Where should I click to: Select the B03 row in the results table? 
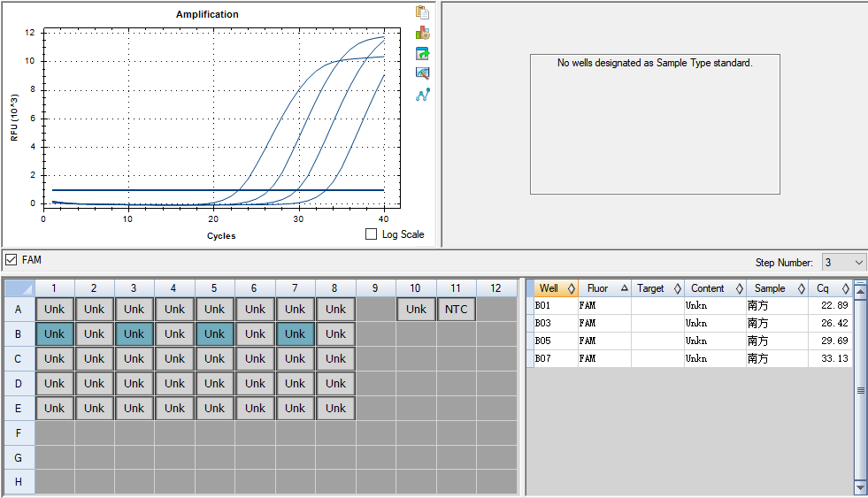point(689,323)
